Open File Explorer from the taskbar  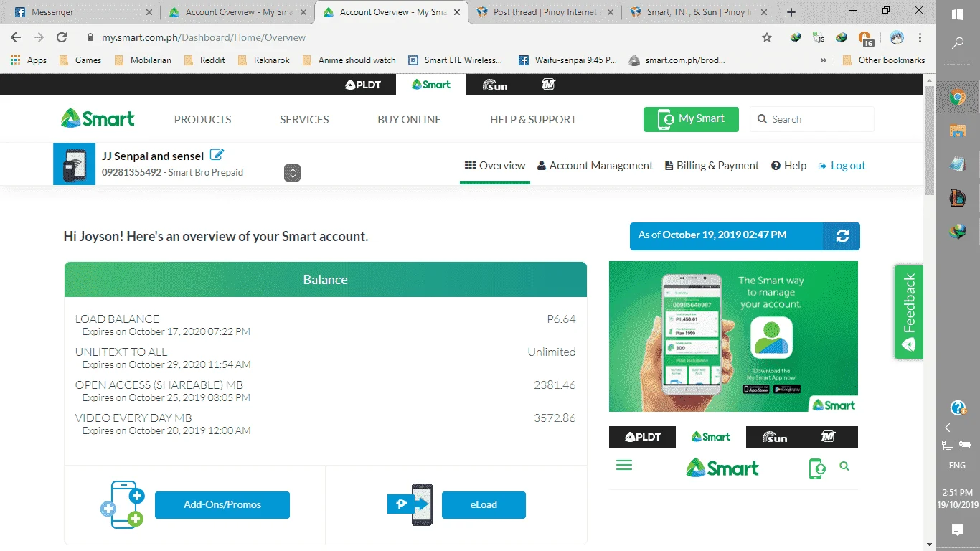958,131
